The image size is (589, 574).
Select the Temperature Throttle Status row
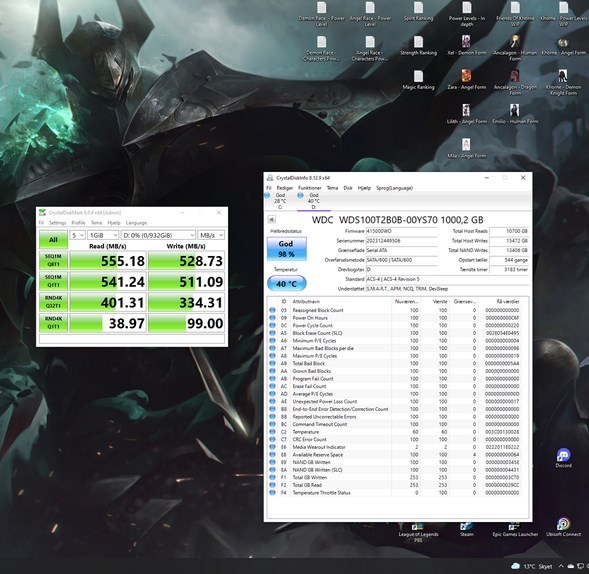[x=394, y=492]
